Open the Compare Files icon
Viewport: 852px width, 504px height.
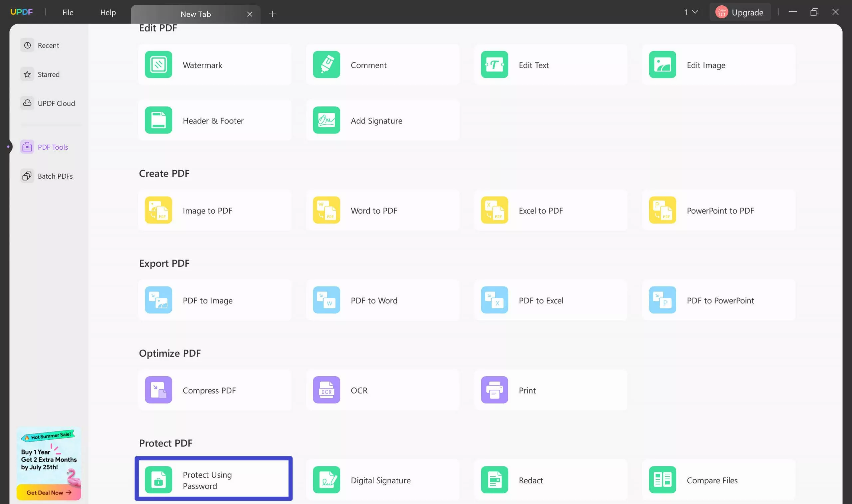(x=662, y=480)
